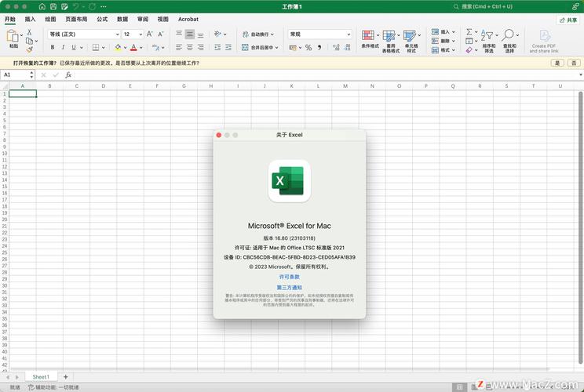Select the Format Painter brush icon
Image resolution: width=584 pixels, height=392 pixels.
(x=29, y=49)
